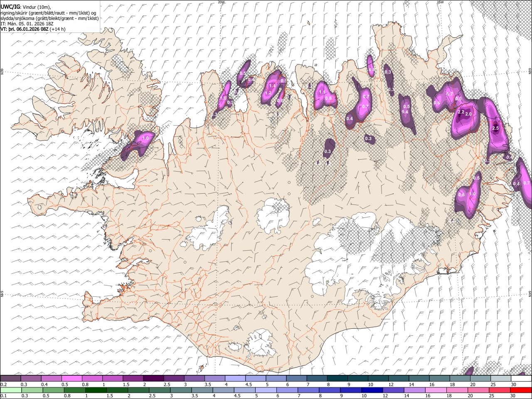Click the 'slydda/snjókoma' legend description line

click(49, 18)
